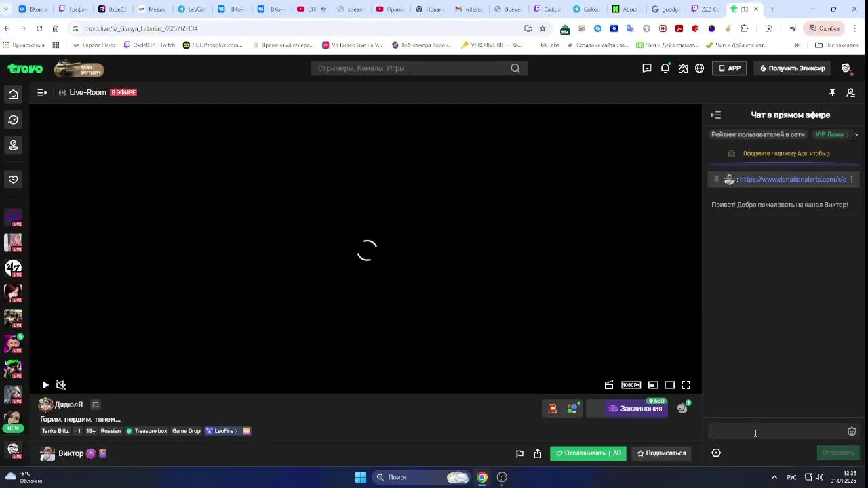Click Оформите подписку Ace banner link
Image resolution: width=868 pixels, height=488 pixels.
(786, 154)
